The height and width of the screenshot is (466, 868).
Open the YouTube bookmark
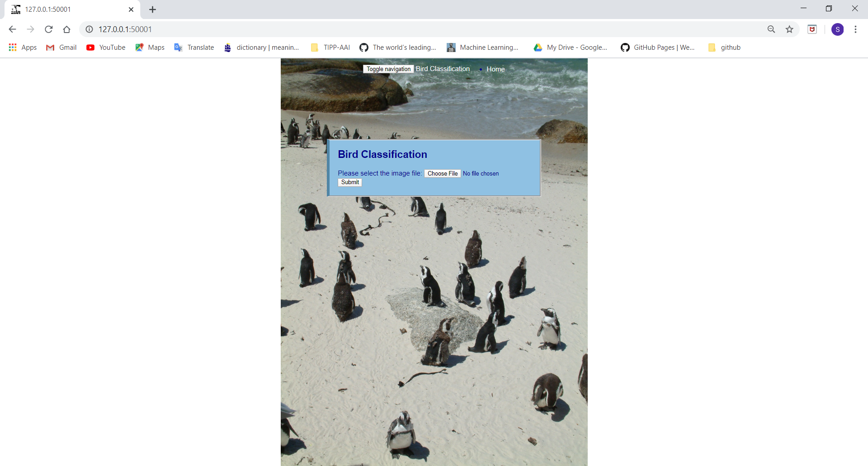106,48
